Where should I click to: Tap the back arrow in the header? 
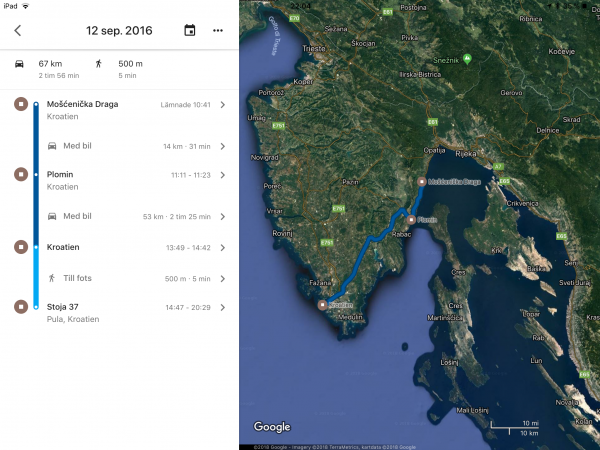[17, 30]
